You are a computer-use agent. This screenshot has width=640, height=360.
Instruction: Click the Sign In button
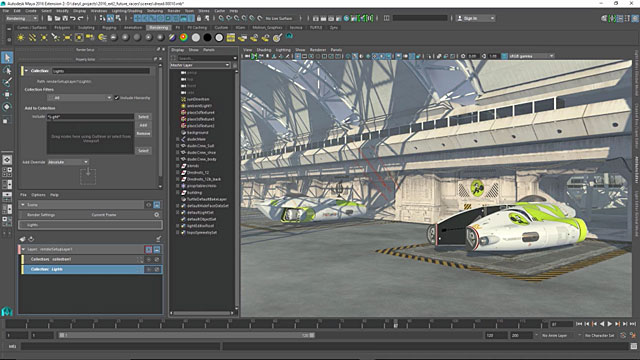click(x=475, y=18)
